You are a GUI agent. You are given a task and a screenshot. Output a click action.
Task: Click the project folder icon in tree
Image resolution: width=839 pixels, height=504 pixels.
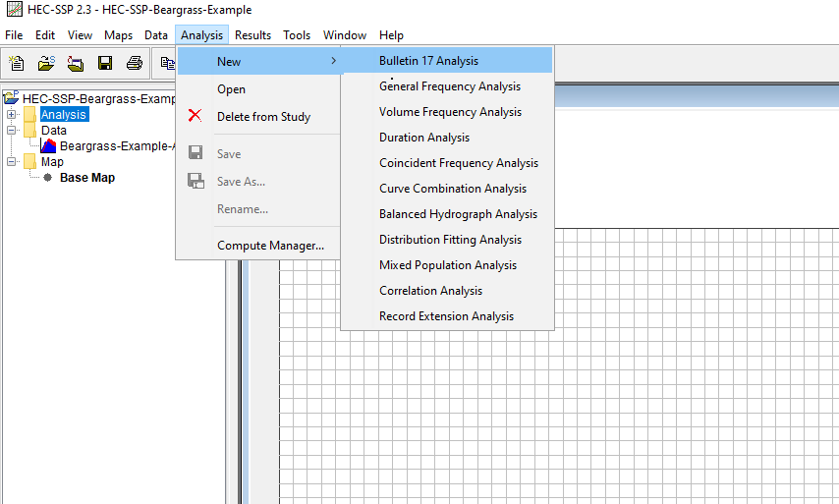point(11,98)
